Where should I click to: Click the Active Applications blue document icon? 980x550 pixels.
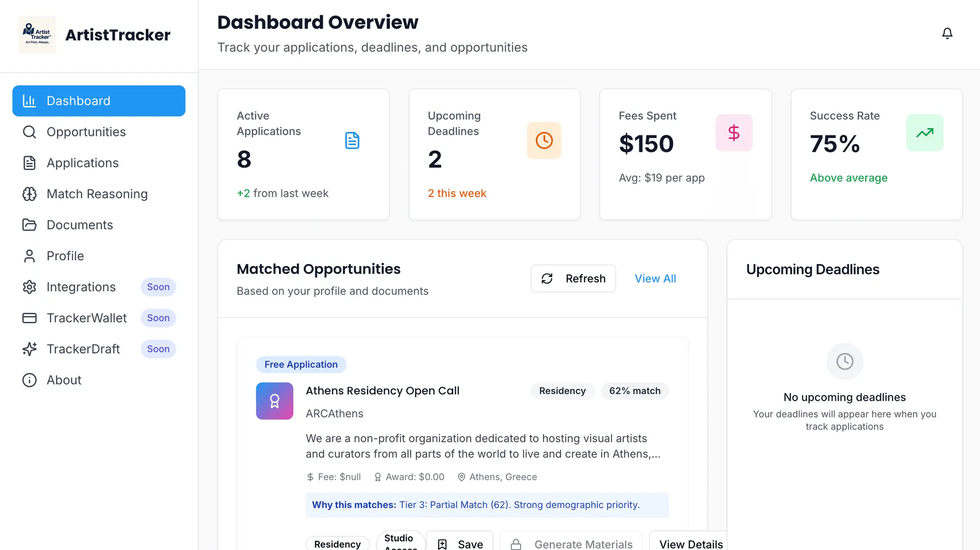pos(352,141)
